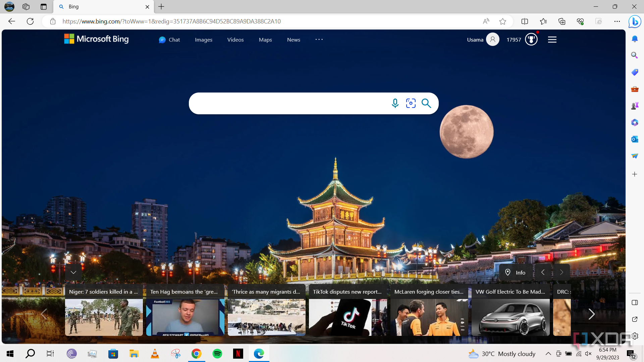Open the shopping tag icon in the sidebar
Image resolution: width=644 pixels, height=362 pixels.
[x=635, y=72]
